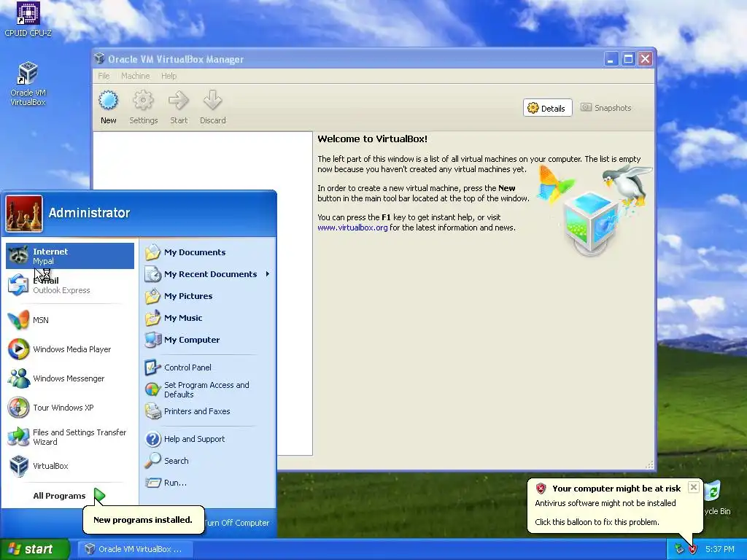Screen dimensions: 747x560
Task: Open My Computer
Action: click(208, 340)
